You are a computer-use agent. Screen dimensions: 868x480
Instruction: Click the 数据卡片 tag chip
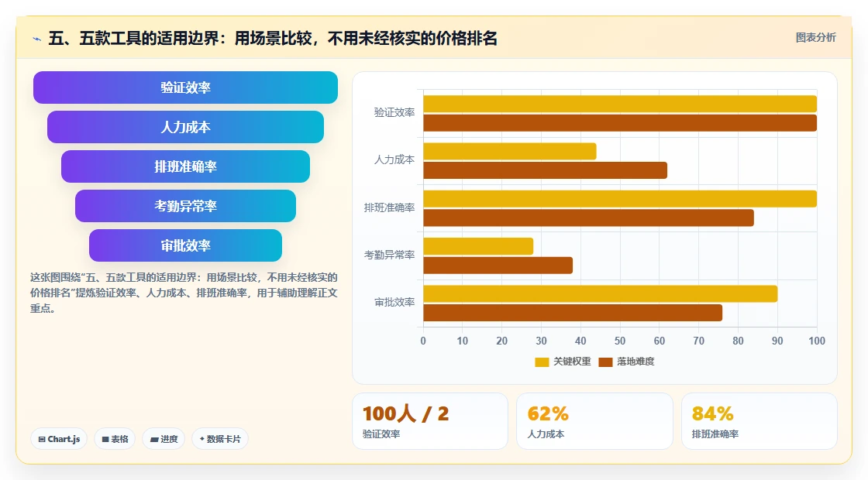click(220, 439)
